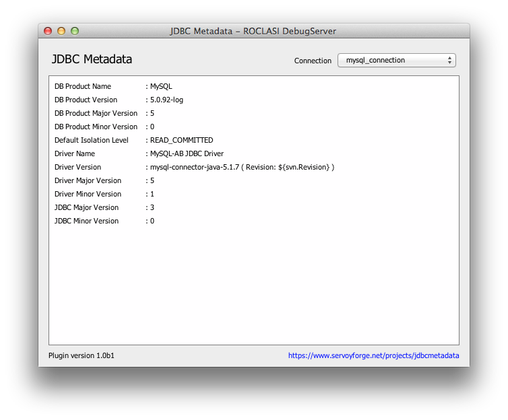Image resolution: width=508 pixels, height=420 pixels.
Task: Click the mysql-connector-java-5.1.7 driver version text
Action: coord(195,168)
